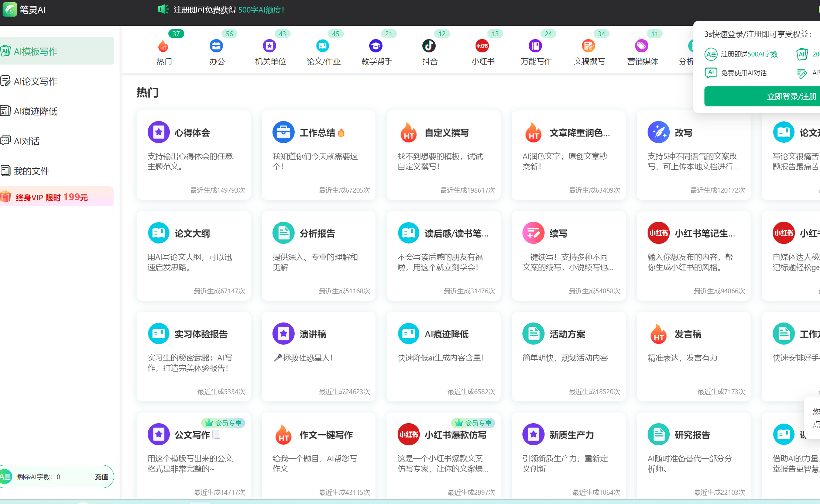
Task: Click the 新质生产力 star icon
Action: click(533, 434)
